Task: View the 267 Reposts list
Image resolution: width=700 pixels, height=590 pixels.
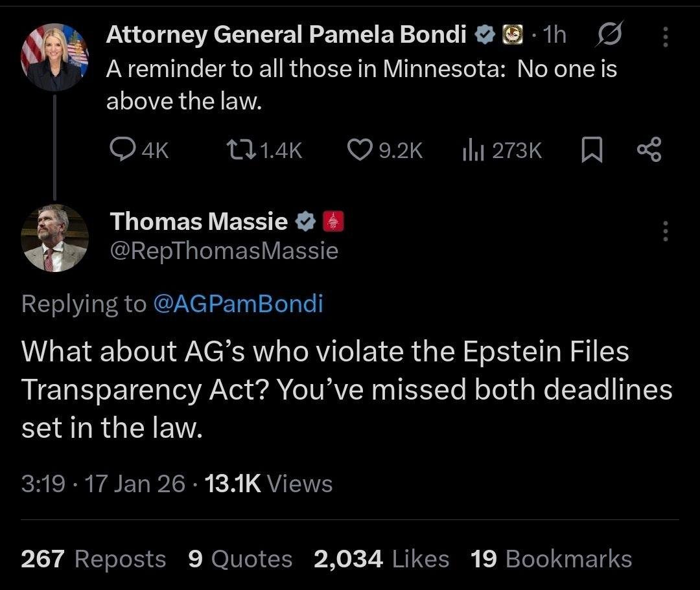Action: point(93,559)
